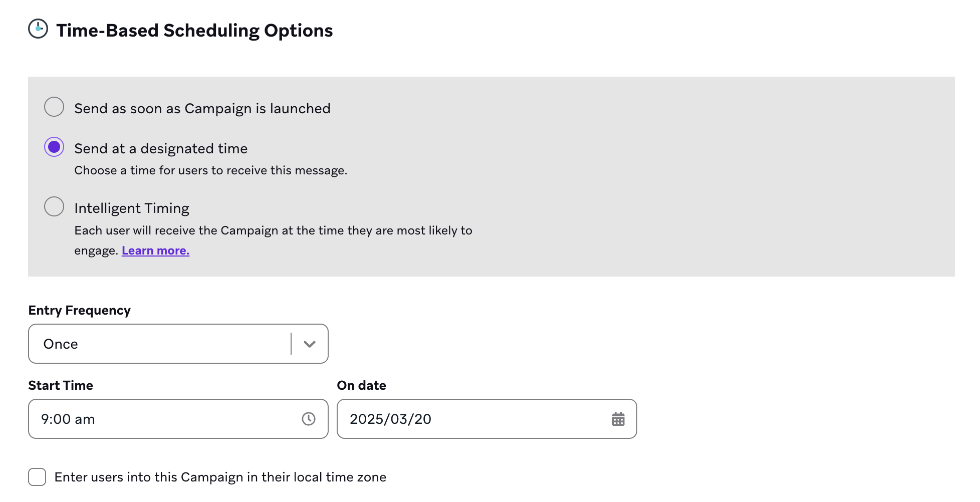Screen dimensions: 980x502
Task: Choose the "Send at a designated time" radio
Action: pos(54,147)
